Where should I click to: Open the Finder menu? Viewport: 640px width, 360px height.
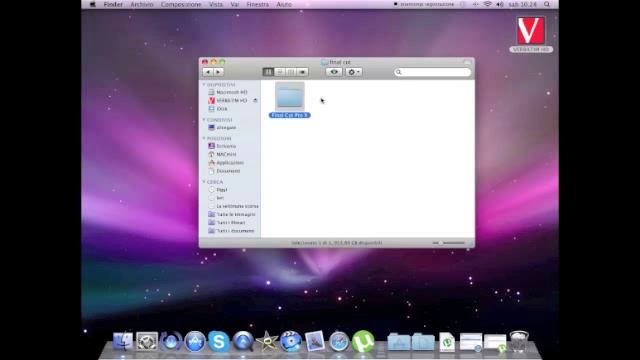click(x=113, y=4)
